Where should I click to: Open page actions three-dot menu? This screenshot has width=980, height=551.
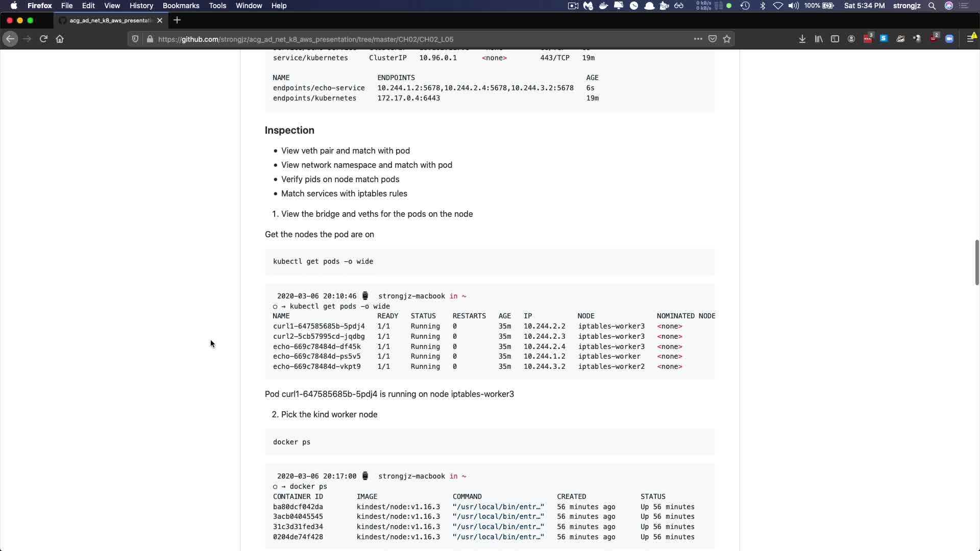698,39
